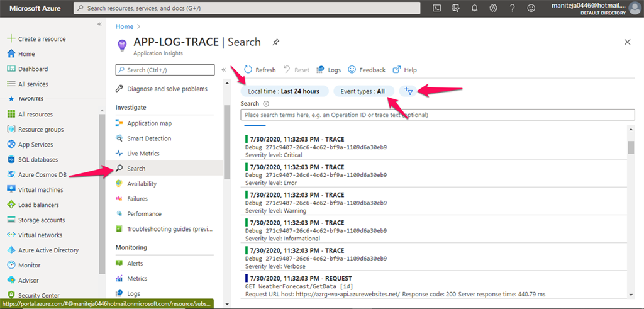The height and width of the screenshot is (309, 644).
Task: Collapse the Azure portal left sidebar
Action: 99,25
